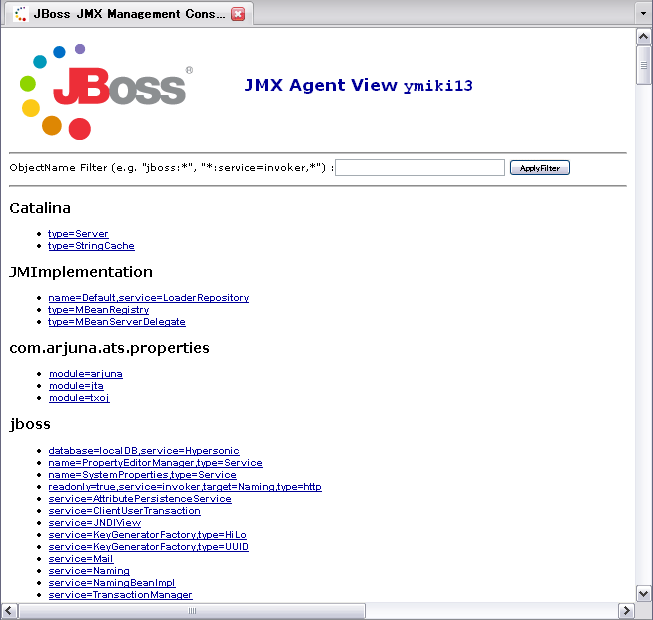Screen dimensions: 653x620
Task: Open the tab list dropdown arrow
Action: (x=643, y=14)
